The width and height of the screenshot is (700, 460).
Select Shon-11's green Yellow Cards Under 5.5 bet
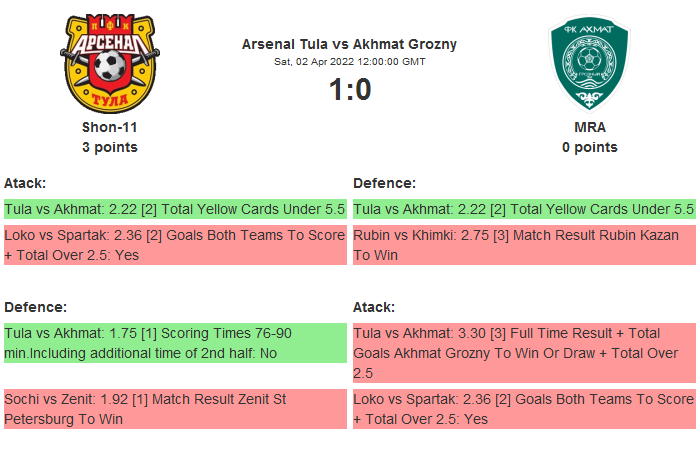[x=175, y=209]
